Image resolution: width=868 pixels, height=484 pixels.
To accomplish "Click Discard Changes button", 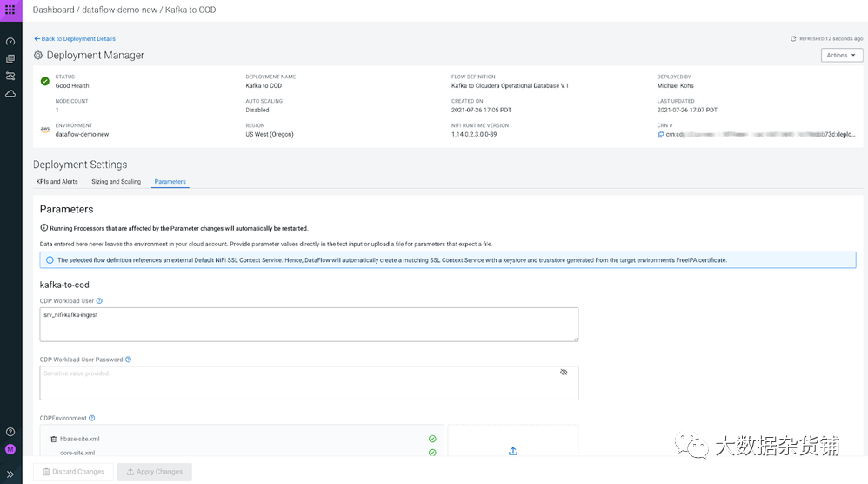I will (73, 472).
